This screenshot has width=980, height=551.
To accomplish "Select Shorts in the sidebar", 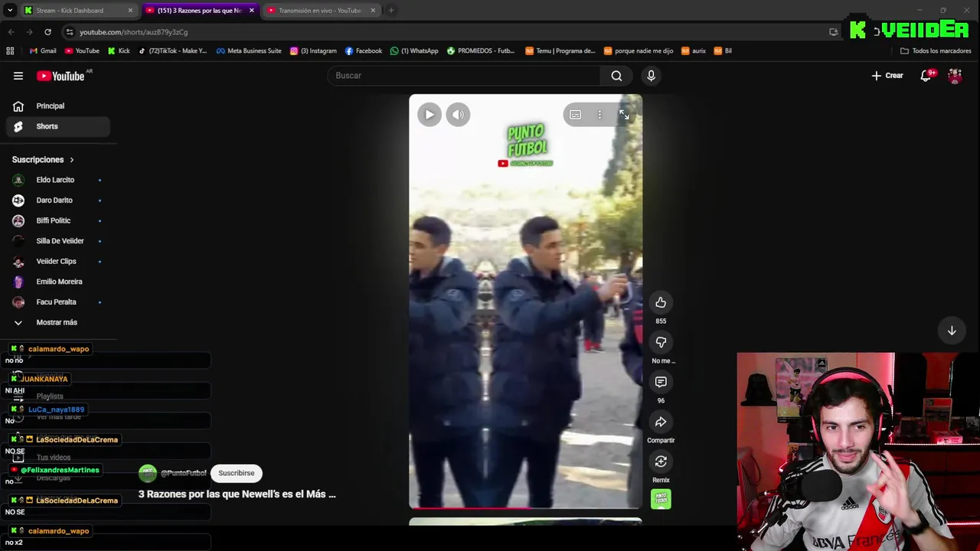I will click(58, 126).
